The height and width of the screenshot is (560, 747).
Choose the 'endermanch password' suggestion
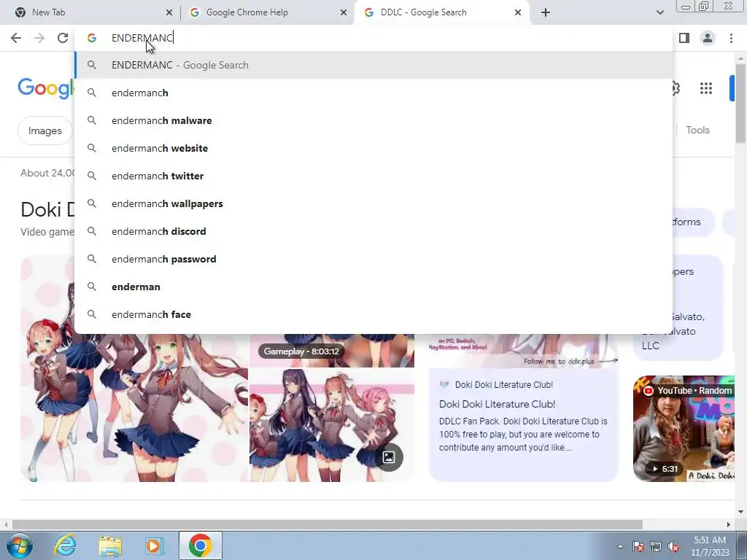[x=374, y=259]
